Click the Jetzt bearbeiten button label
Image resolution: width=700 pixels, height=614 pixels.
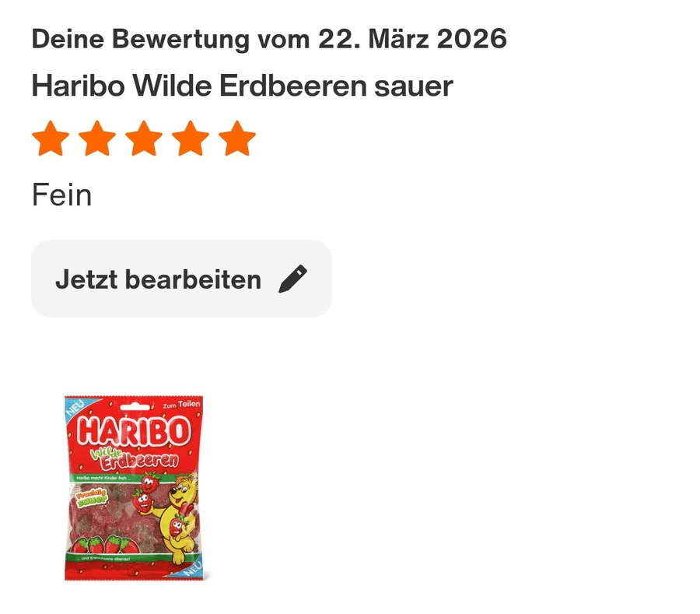click(158, 279)
